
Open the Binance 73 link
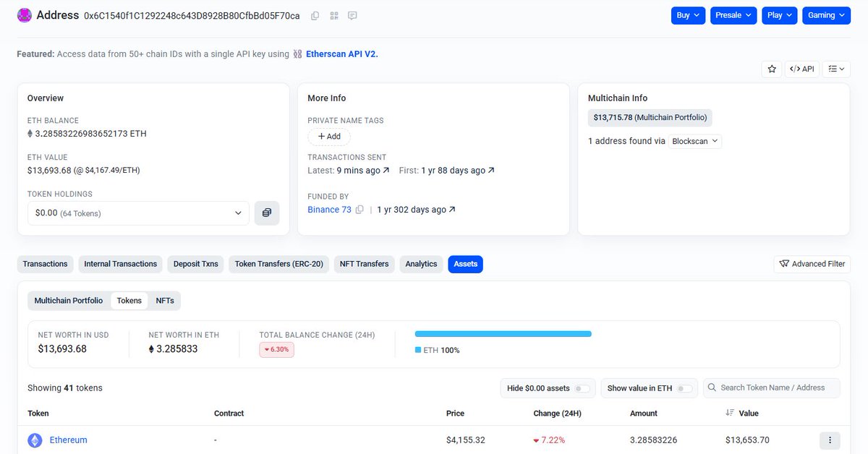329,210
